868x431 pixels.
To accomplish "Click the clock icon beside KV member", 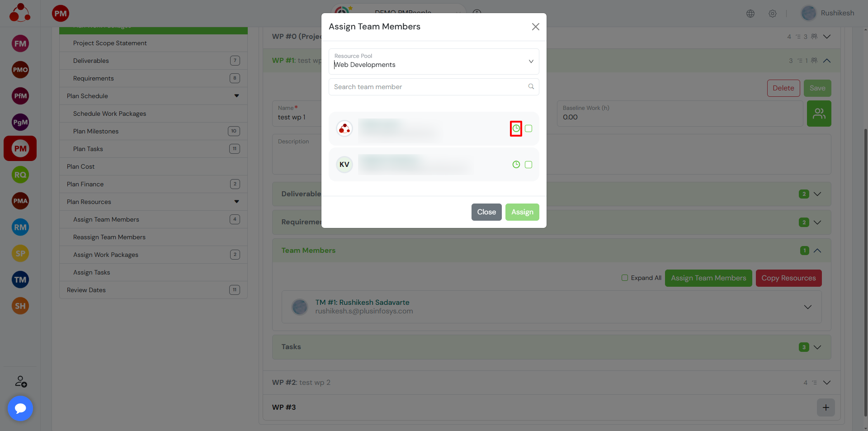I will click(x=516, y=165).
